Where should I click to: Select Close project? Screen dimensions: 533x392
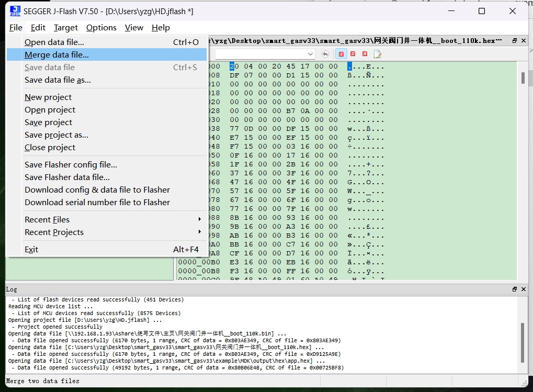tap(107, 148)
